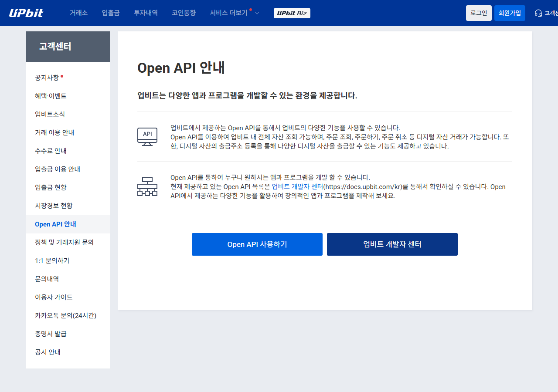
Task: Click the 회원가입 button
Action: (510, 13)
